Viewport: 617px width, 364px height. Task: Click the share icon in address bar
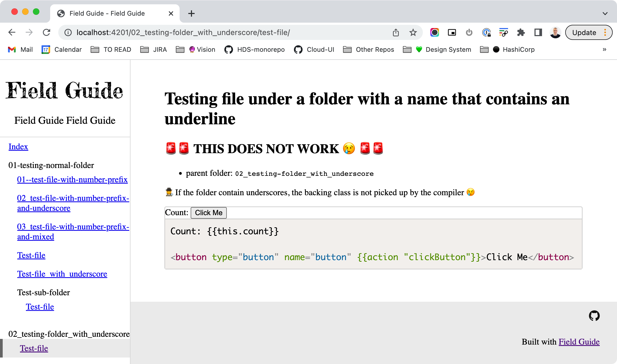point(396,33)
